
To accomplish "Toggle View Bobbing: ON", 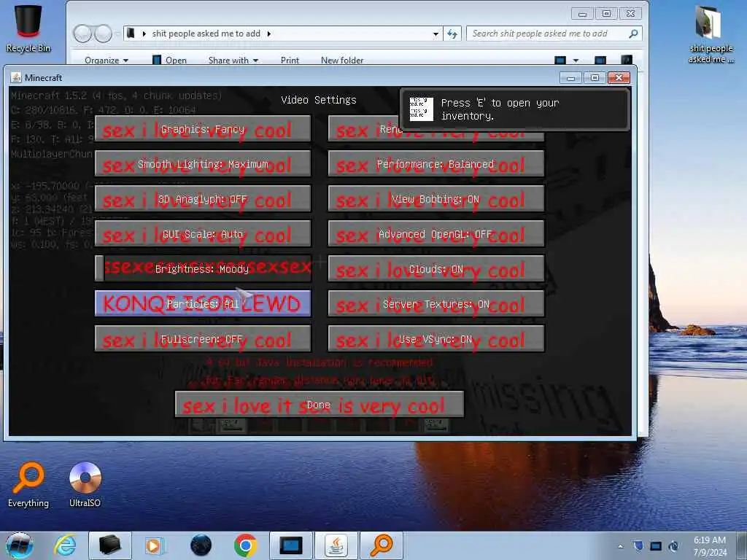I will pyautogui.click(x=436, y=199).
